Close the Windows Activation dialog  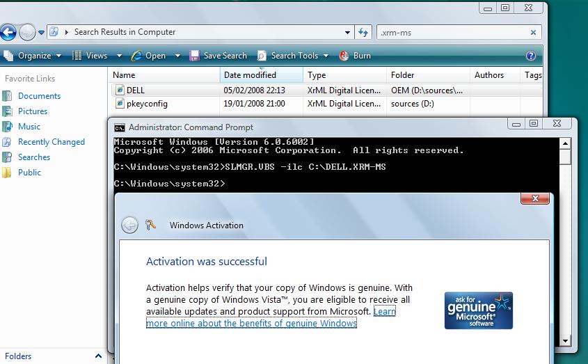click(535, 198)
